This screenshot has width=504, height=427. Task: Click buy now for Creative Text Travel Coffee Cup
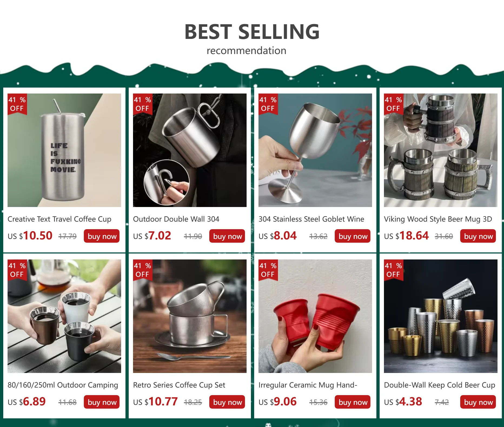102,236
